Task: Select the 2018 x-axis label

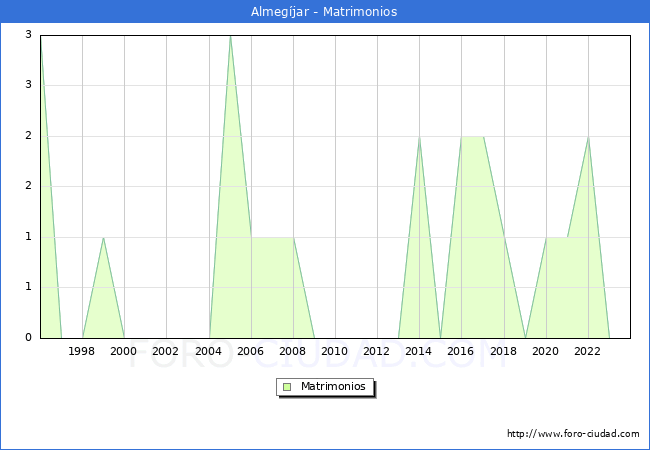Action: click(503, 351)
